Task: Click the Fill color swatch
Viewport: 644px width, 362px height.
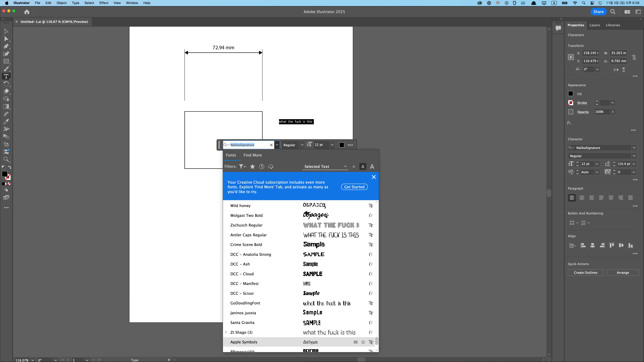Action: tap(571, 94)
